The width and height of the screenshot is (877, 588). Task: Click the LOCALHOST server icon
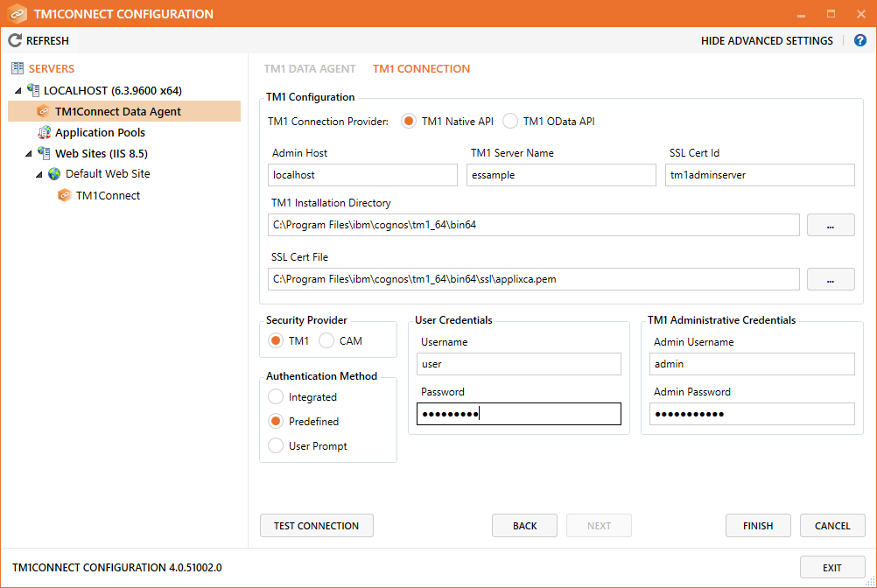(x=33, y=90)
